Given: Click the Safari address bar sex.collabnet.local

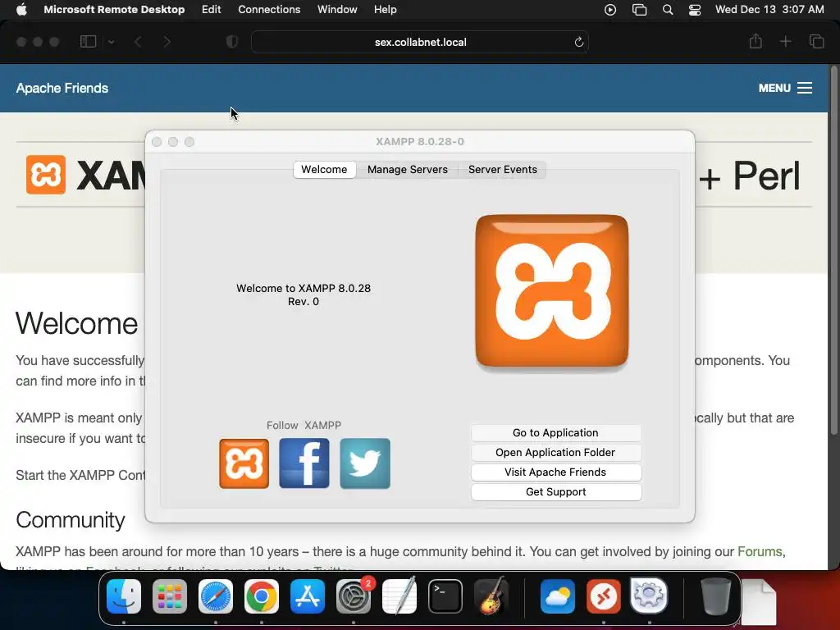Looking at the screenshot, I should [420, 42].
